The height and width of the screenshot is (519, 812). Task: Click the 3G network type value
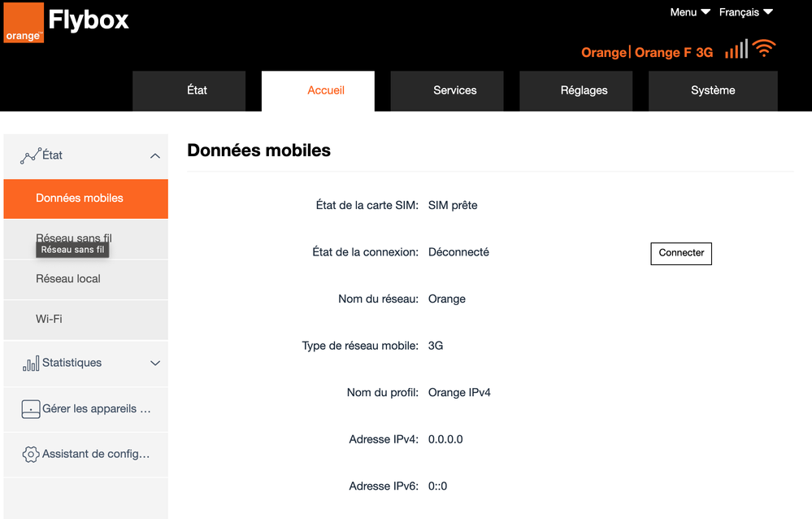(x=436, y=346)
